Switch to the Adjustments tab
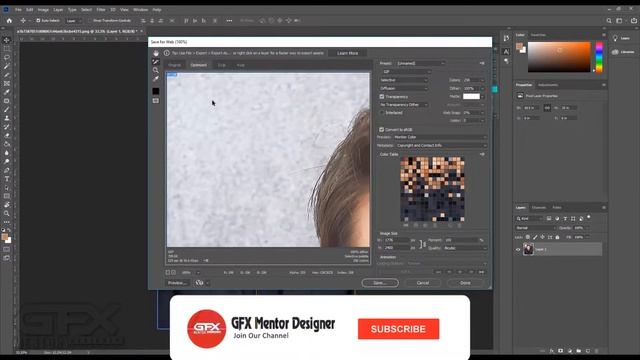Viewport: 640px width, 360px height. click(x=548, y=85)
